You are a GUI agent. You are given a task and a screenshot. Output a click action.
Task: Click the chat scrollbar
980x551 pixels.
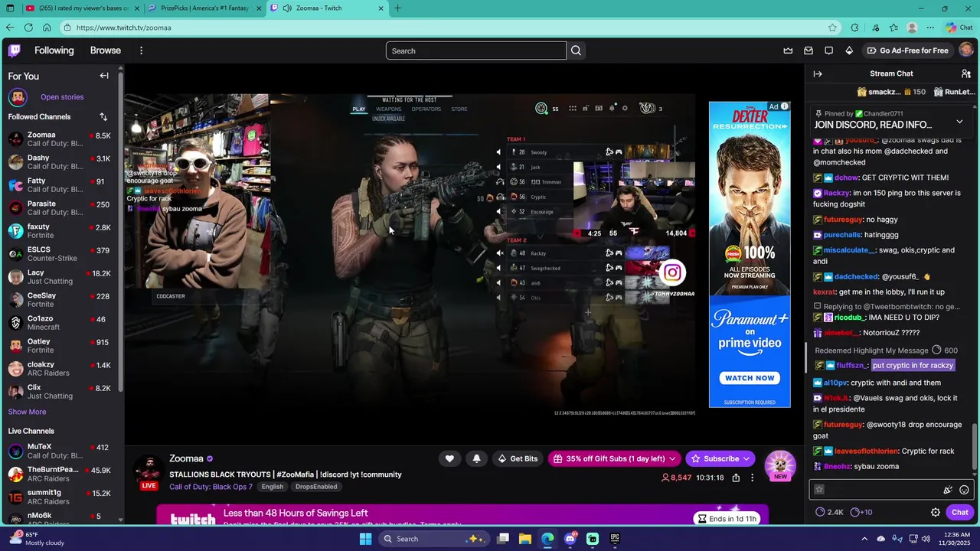point(975,446)
